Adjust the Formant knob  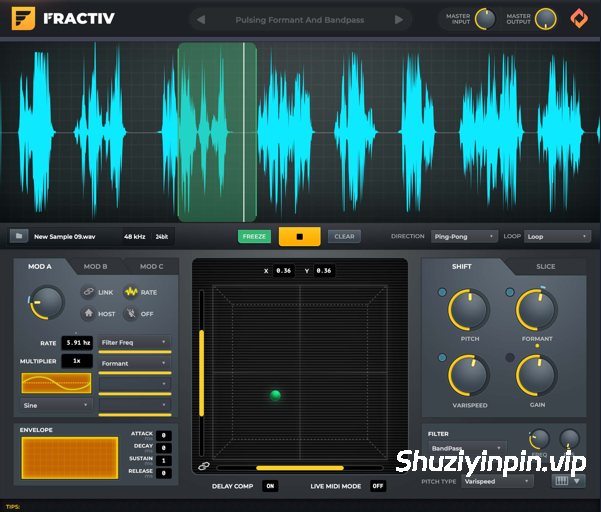tap(537, 310)
